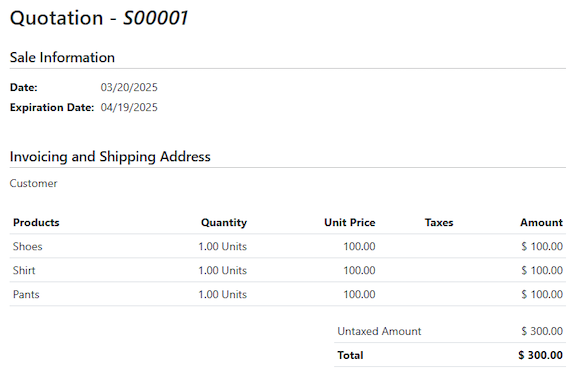Click the Unit Price column header
574x371 pixels.
[x=350, y=222]
